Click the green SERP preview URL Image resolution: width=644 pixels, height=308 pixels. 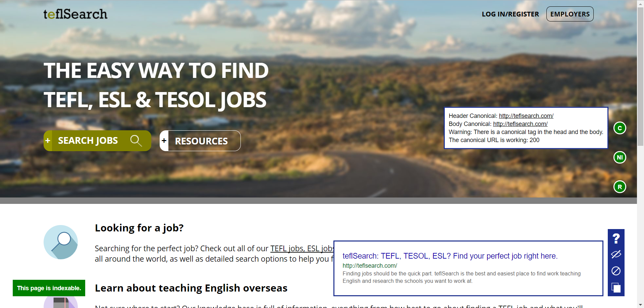click(x=370, y=266)
